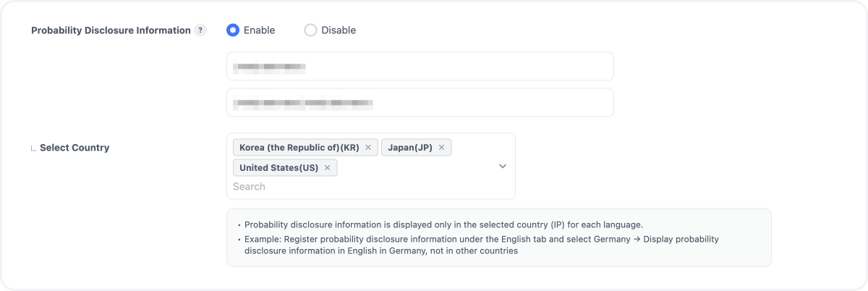Screen dimensions: 868x291
Task: Click the Probability Disclosure Information label
Action: tap(111, 30)
